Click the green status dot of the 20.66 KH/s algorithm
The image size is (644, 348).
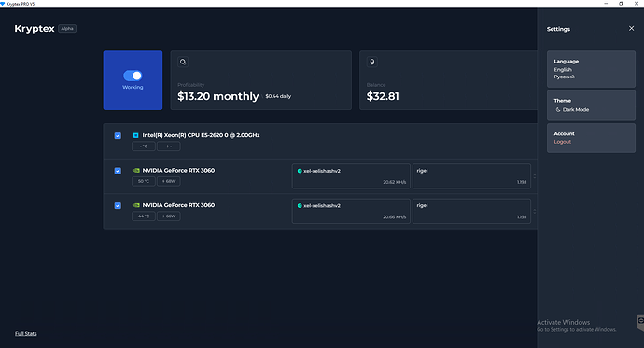click(300, 205)
